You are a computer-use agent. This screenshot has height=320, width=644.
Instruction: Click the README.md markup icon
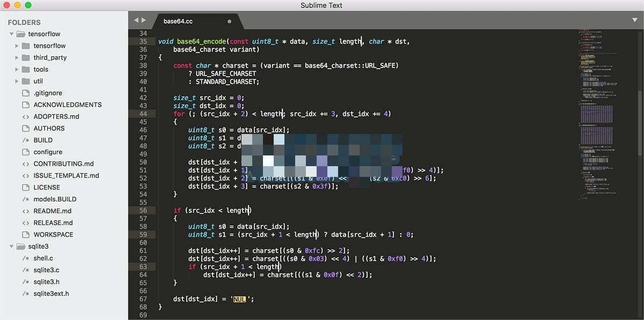click(25, 211)
